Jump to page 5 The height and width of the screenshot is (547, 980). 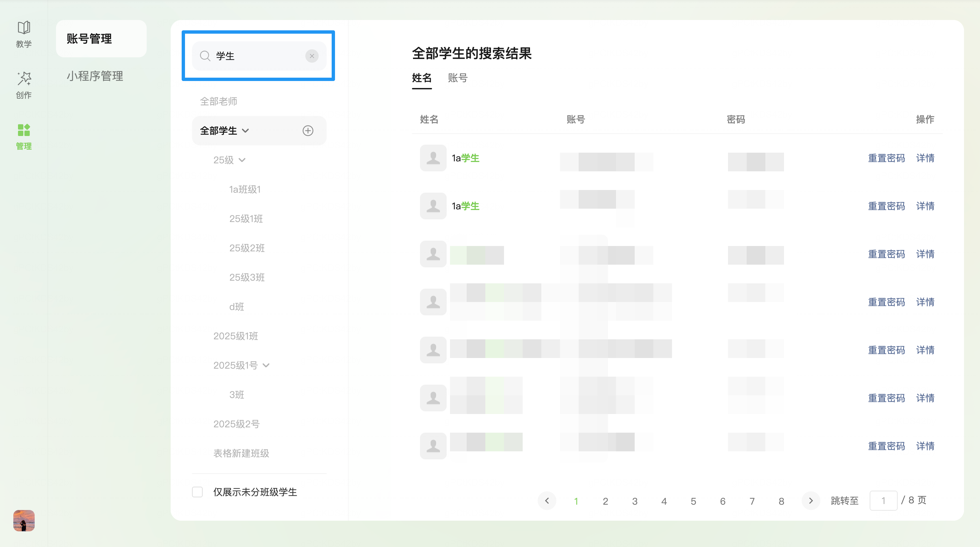click(693, 501)
